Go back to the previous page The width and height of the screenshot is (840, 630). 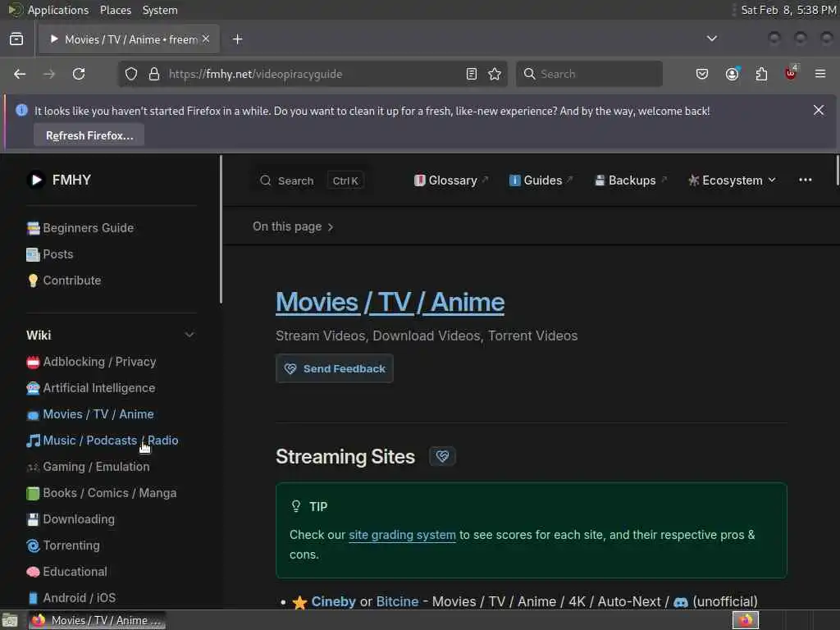[20, 74]
